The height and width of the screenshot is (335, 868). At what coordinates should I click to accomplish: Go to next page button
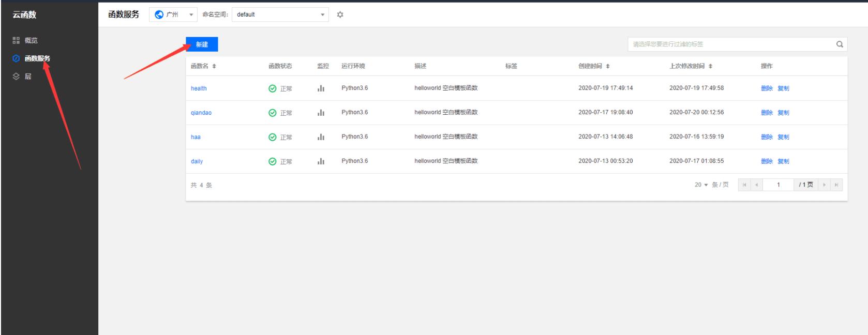coord(824,185)
